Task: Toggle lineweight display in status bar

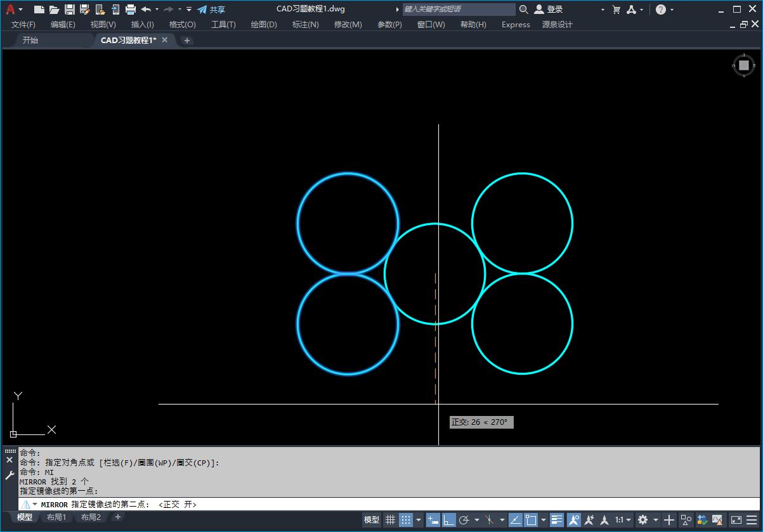Action: [x=557, y=520]
